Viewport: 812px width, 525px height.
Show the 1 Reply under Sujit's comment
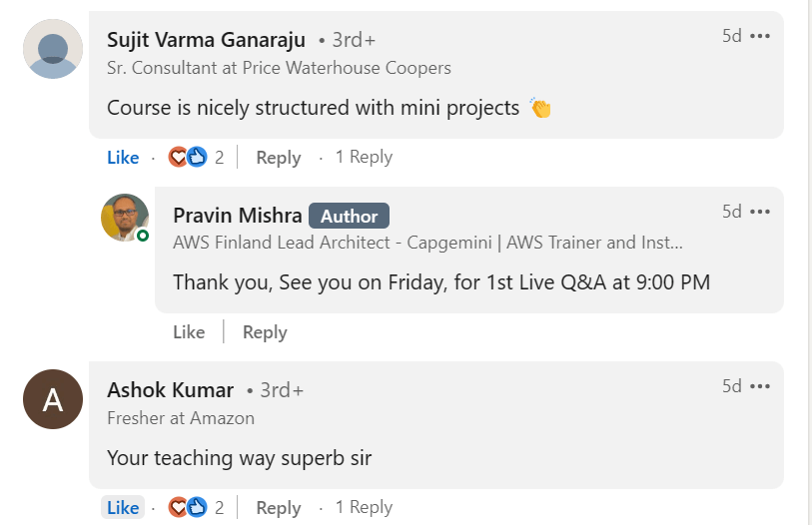(x=364, y=158)
